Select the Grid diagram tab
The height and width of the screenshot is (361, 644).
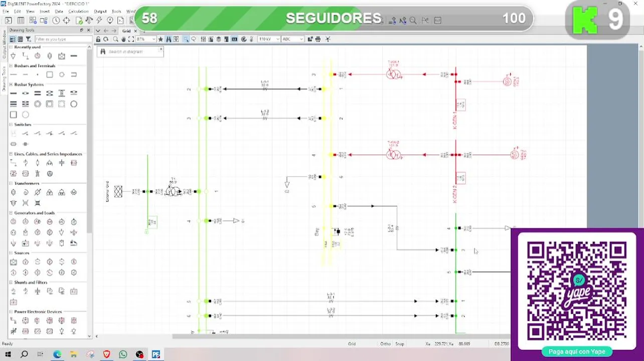point(126,31)
